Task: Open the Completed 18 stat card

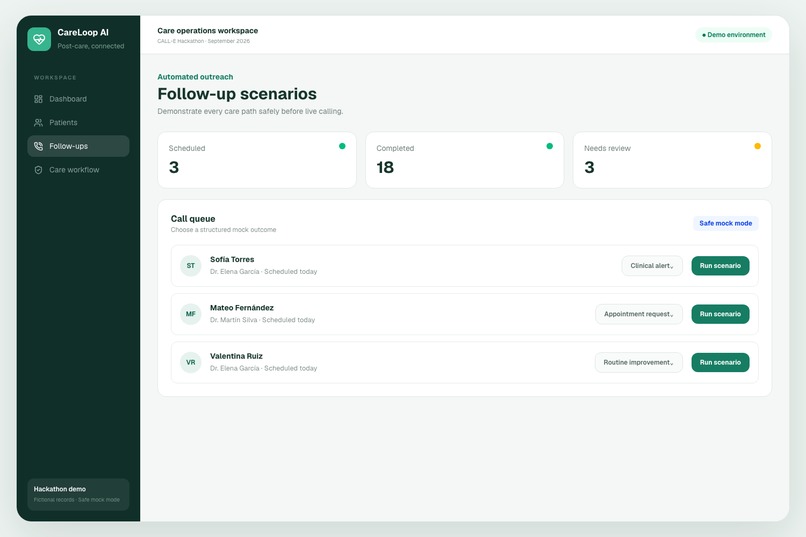Action: coord(465,160)
